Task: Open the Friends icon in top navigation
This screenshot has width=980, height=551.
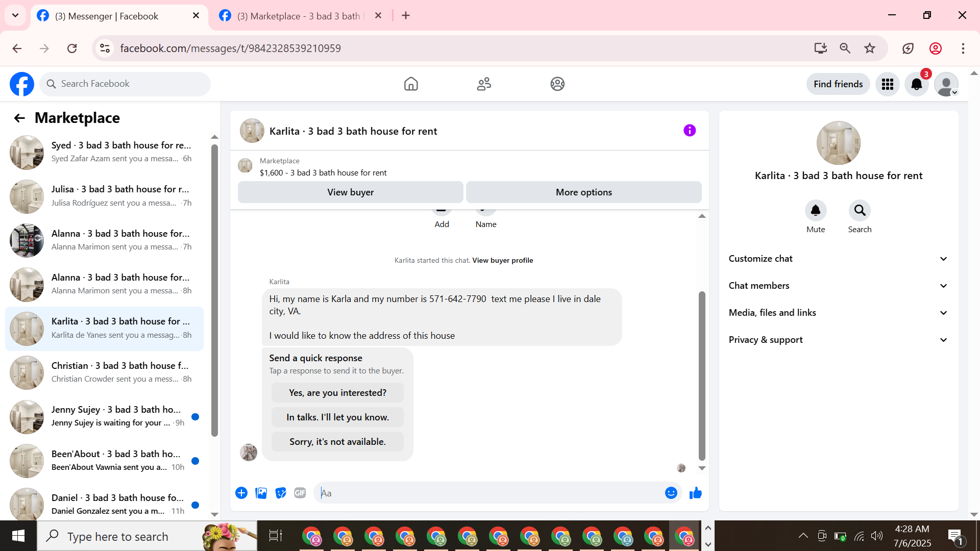Action: (x=484, y=84)
